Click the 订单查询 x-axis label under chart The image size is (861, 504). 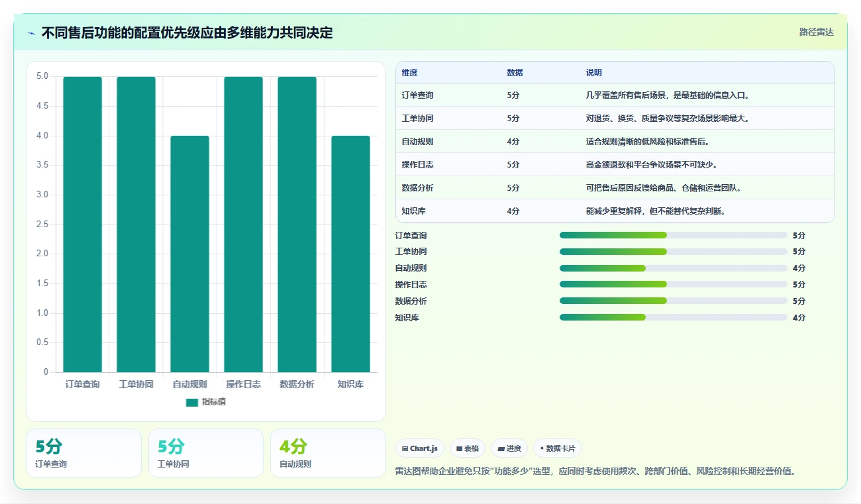(83, 384)
